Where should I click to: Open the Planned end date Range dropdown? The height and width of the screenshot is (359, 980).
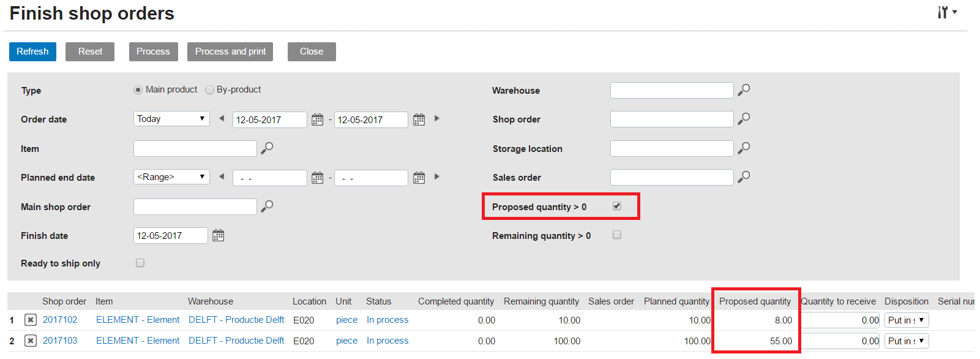(171, 177)
